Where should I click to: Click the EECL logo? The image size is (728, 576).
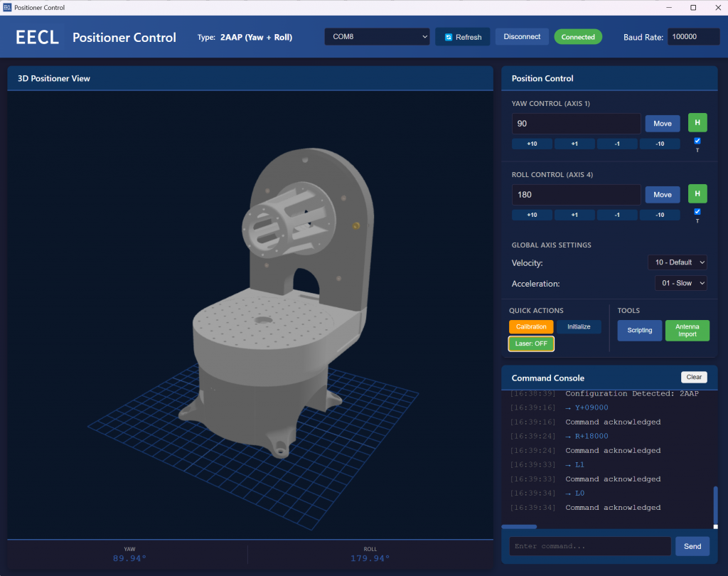tap(38, 37)
